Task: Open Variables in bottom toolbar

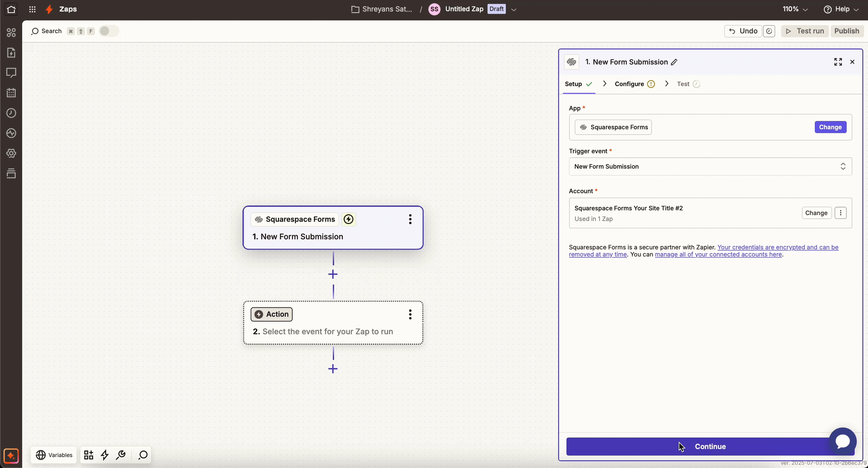Action: coord(54,455)
